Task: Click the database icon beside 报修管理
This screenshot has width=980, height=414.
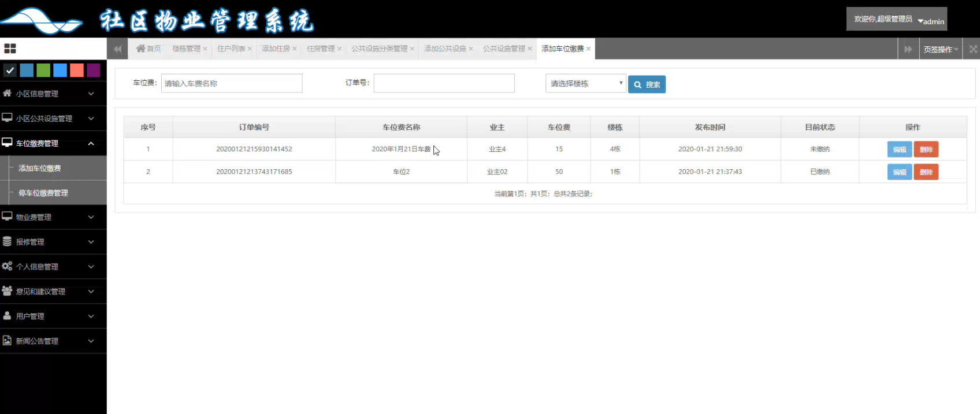Action: click(x=7, y=241)
